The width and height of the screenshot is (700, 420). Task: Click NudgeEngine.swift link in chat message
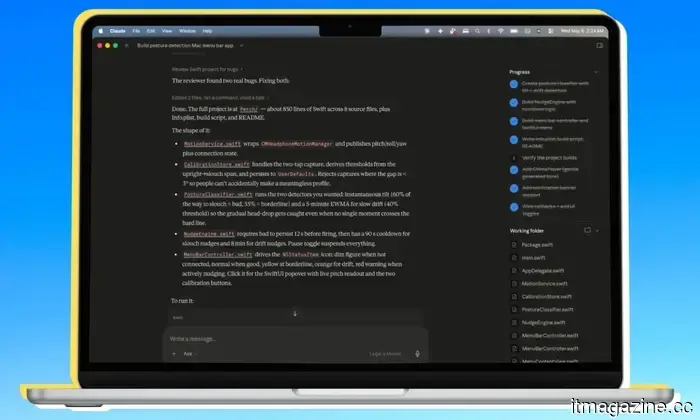tap(208, 234)
